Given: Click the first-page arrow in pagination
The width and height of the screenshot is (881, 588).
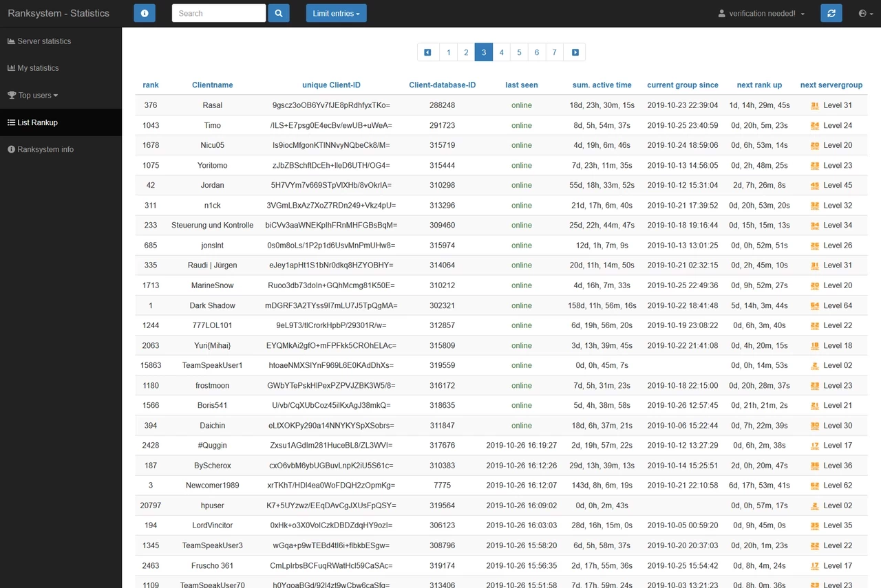Looking at the screenshot, I should [x=427, y=52].
